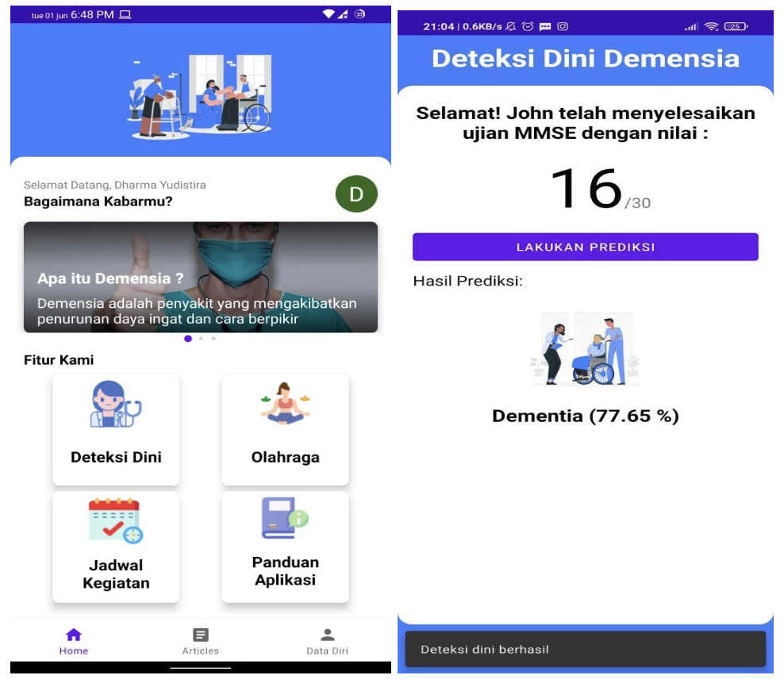The height and width of the screenshot is (679, 784).
Task: Tap the Deteksi Dini card label
Action: 116,458
